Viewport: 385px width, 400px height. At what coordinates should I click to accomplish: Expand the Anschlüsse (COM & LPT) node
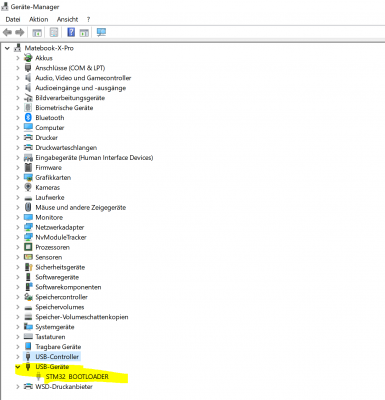coord(18,68)
